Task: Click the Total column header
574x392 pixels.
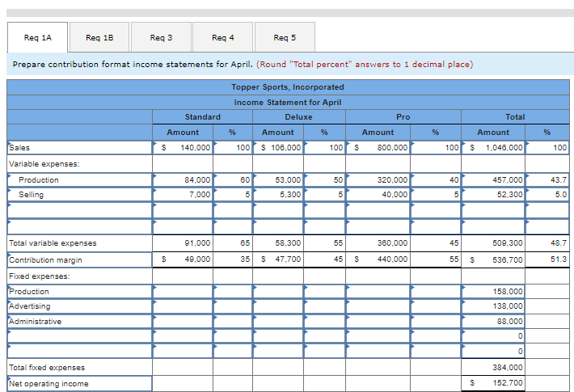Action: click(515, 116)
